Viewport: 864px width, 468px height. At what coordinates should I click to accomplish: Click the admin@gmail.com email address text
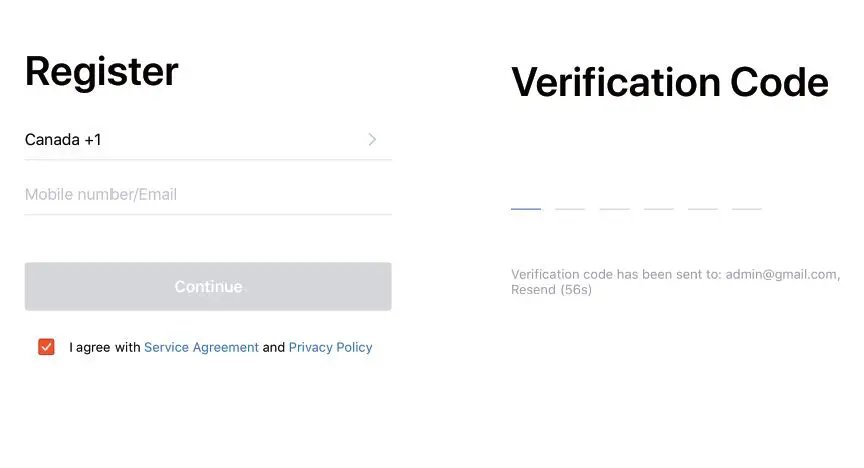coord(781,274)
